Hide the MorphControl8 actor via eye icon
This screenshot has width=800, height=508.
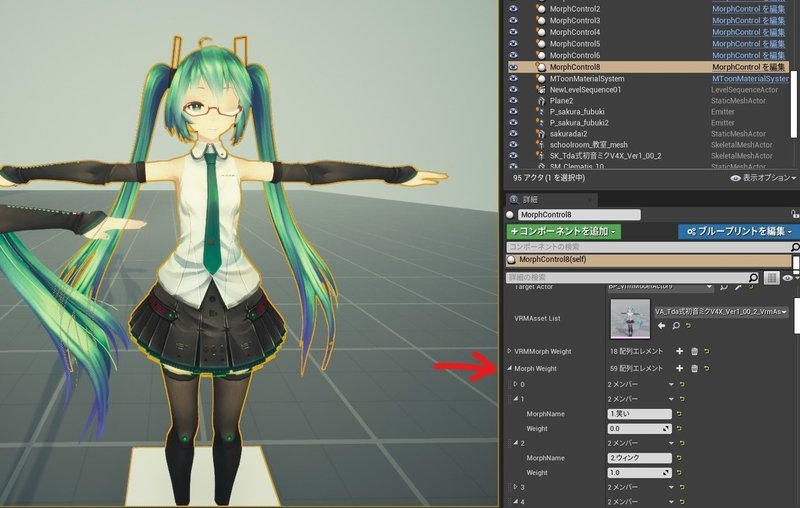click(x=513, y=67)
